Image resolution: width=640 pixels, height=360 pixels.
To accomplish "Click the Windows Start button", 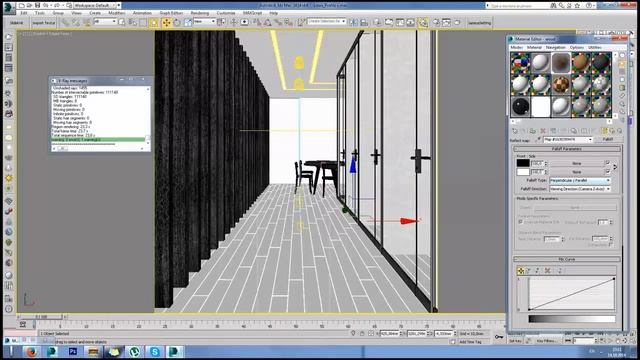I will (x=11, y=352).
